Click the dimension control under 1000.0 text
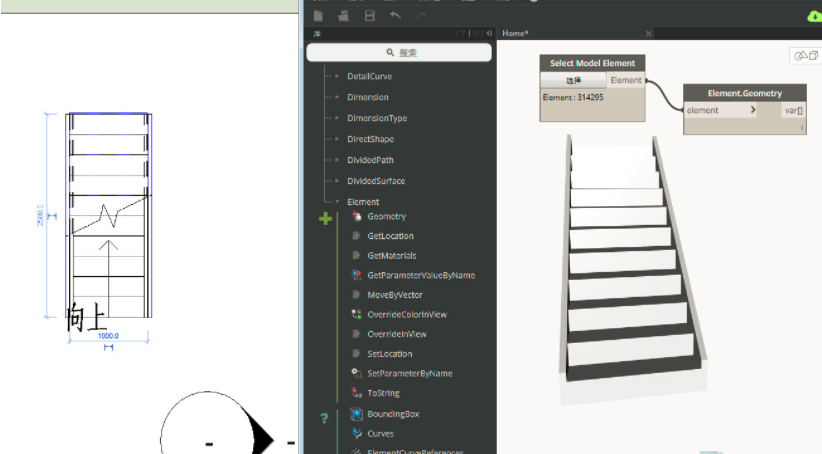The width and height of the screenshot is (822, 454). 109,347
